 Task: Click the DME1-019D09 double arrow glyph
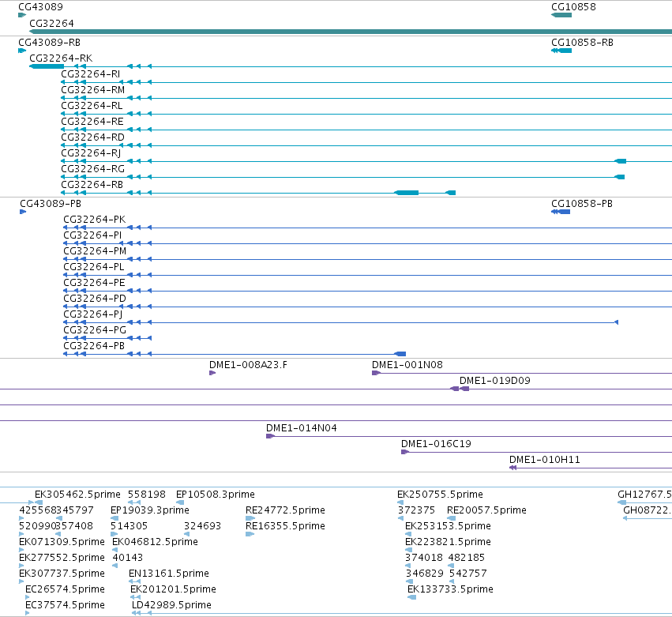click(x=460, y=389)
